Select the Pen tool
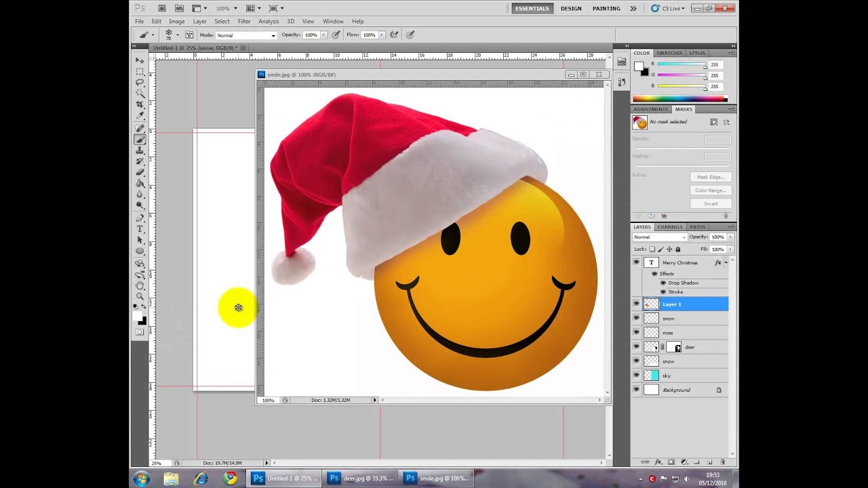The width and height of the screenshot is (868, 488). click(140, 218)
